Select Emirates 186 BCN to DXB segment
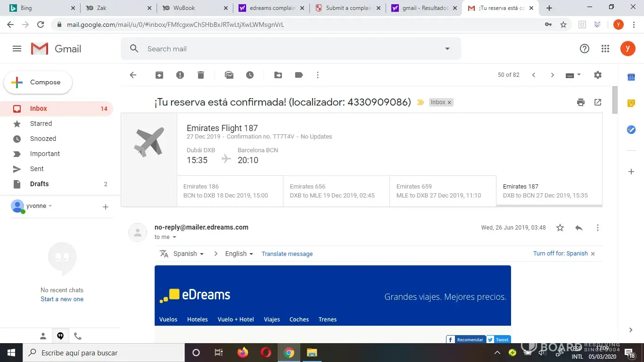Viewport: 644px width, 362px height. tap(230, 191)
